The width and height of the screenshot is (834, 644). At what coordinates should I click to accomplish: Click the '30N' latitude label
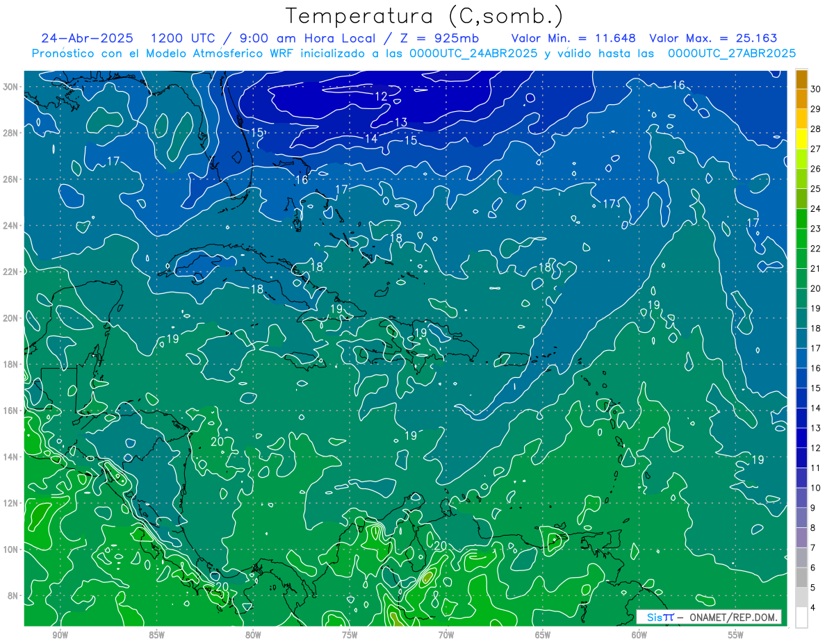11,87
